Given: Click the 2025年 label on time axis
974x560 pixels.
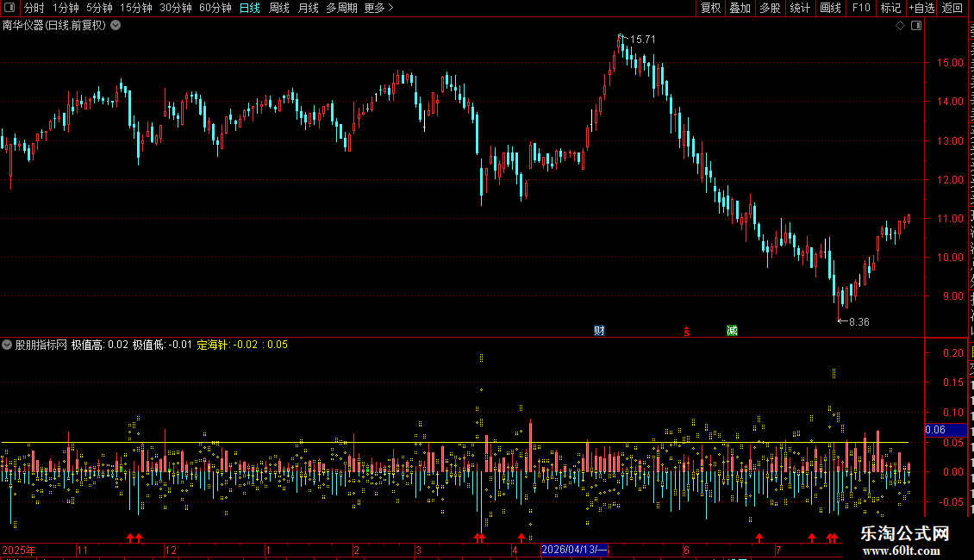Looking at the screenshot, I should [x=19, y=550].
